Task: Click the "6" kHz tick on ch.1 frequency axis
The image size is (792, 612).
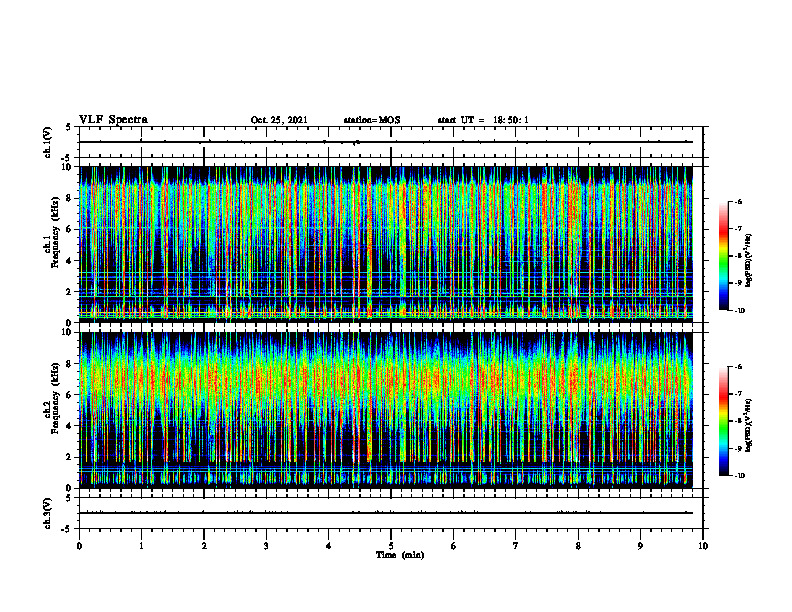Action: pos(70,229)
